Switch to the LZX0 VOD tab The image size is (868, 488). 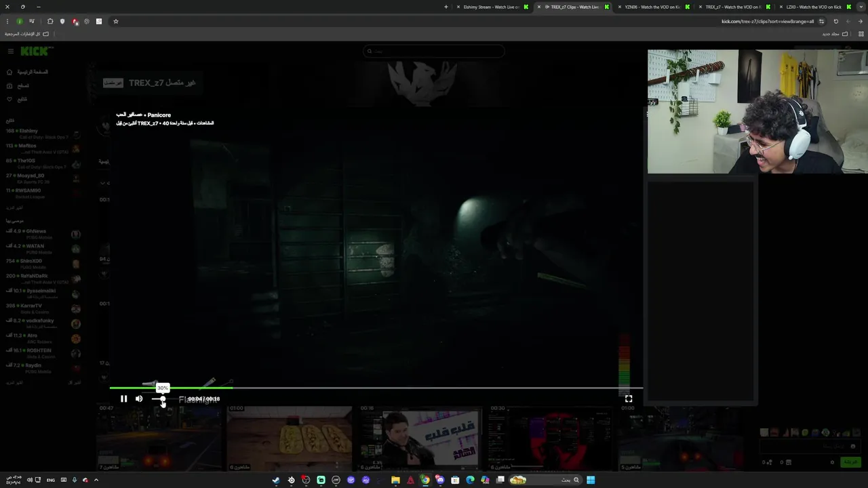pyautogui.click(x=814, y=7)
